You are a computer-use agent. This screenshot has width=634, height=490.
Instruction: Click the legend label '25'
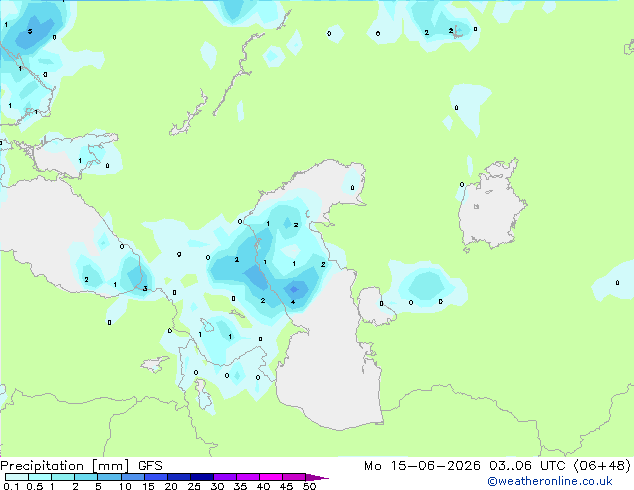point(194,486)
